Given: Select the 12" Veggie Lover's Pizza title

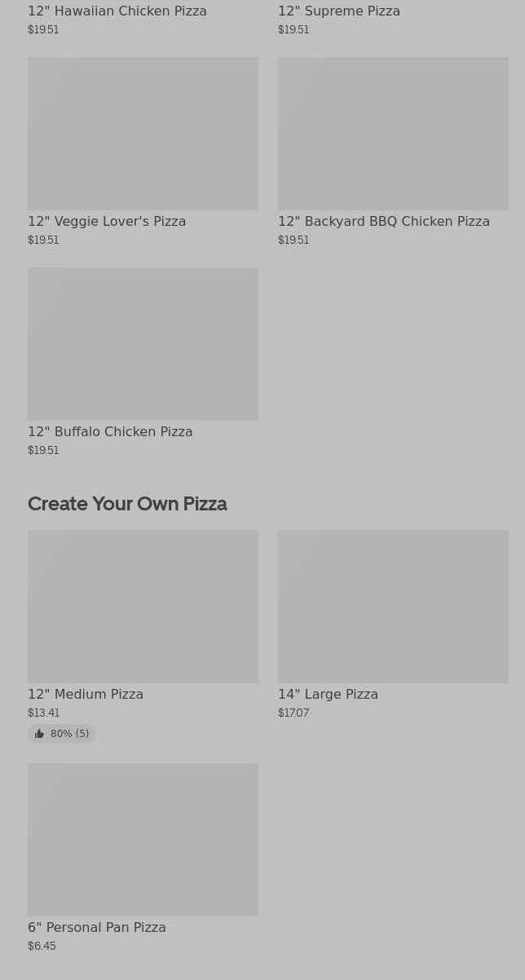Looking at the screenshot, I should click(x=107, y=222).
